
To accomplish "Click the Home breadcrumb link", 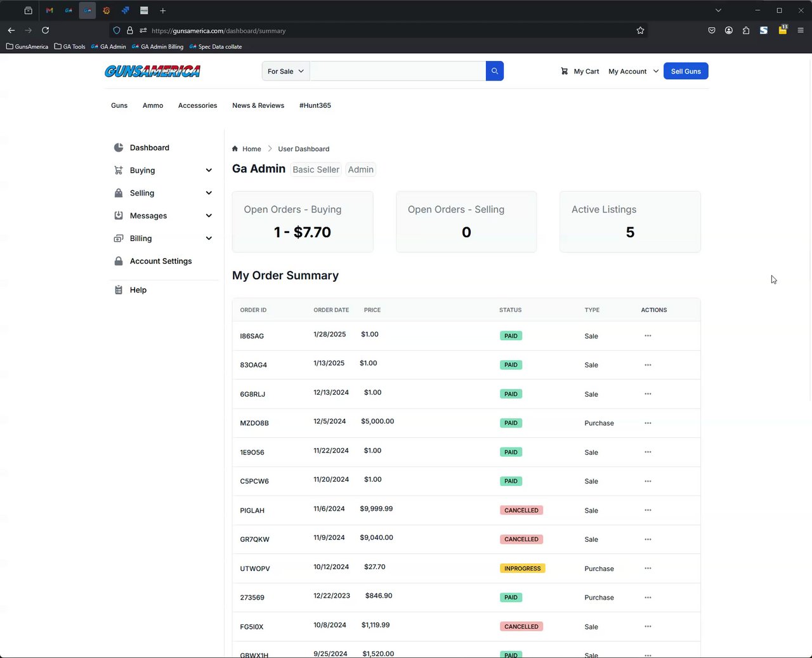I will (252, 149).
